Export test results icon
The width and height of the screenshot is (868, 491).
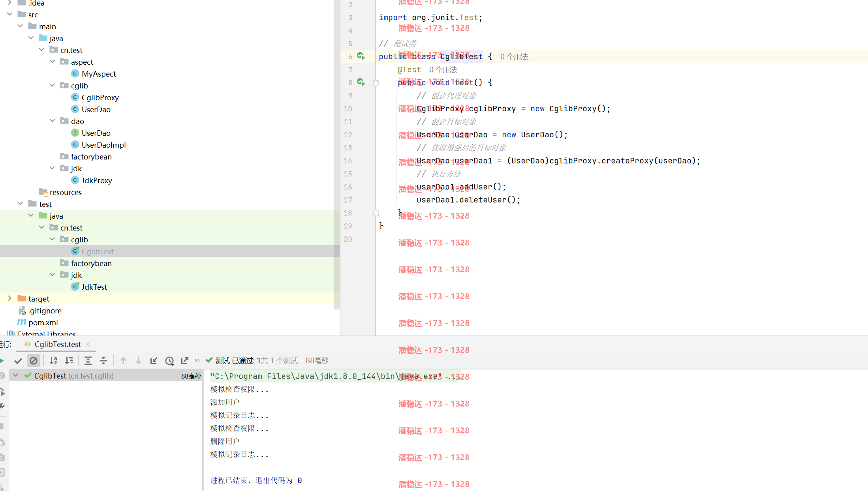(185, 361)
